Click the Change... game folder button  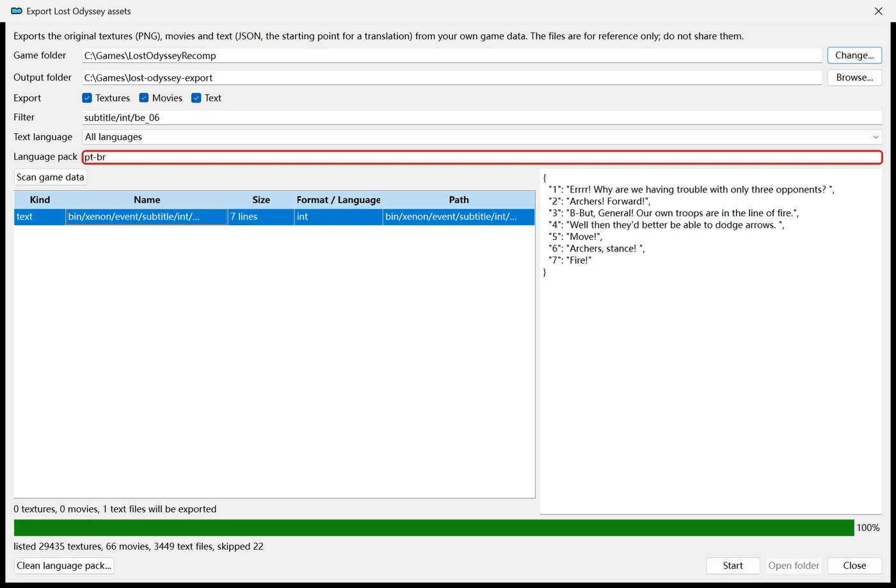[x=854, y=56]
